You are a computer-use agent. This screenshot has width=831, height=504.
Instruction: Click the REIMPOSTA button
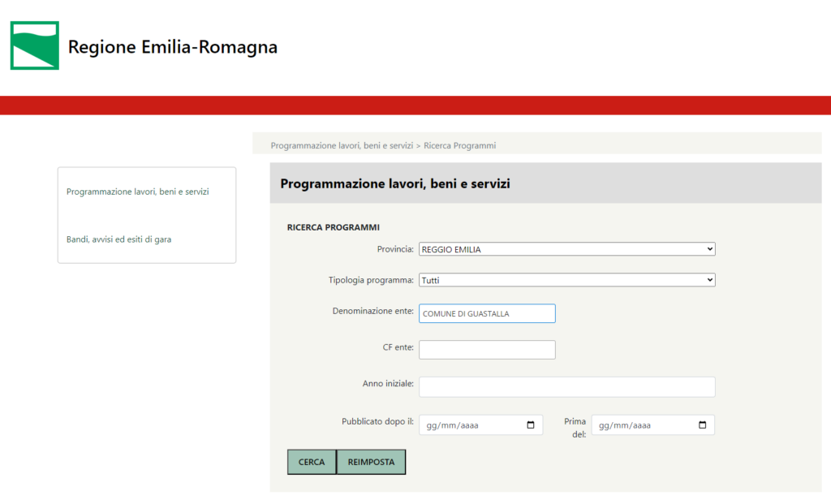[x=371, y=462]
